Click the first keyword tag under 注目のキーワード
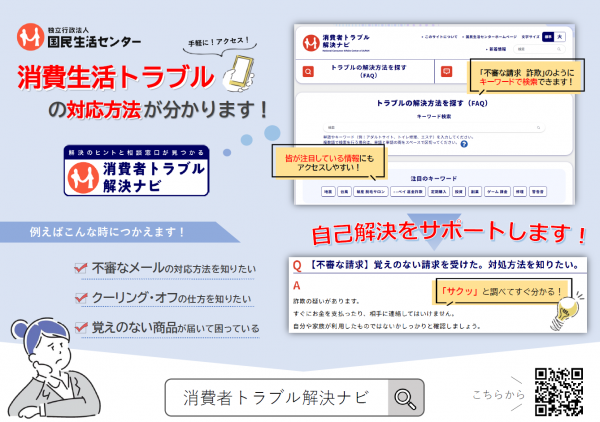Viewport: 600px width, 422px height. click(328, 192)
